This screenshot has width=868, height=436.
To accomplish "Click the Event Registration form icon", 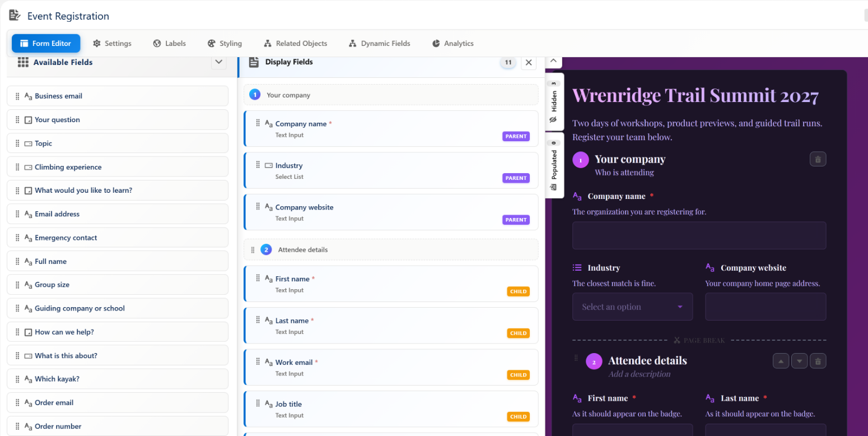I will [x=15, y=16].
